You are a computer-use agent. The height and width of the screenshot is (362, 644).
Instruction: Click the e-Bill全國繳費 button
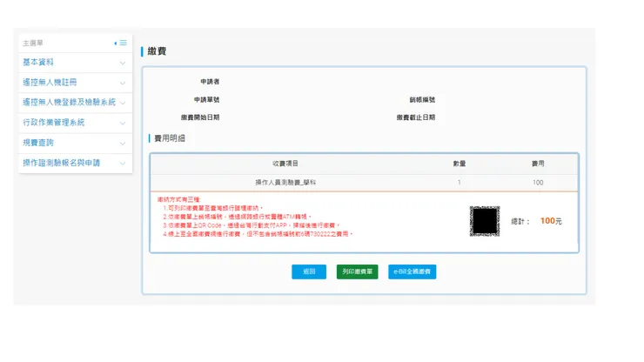pyautogui.click(x=412, y=271)
